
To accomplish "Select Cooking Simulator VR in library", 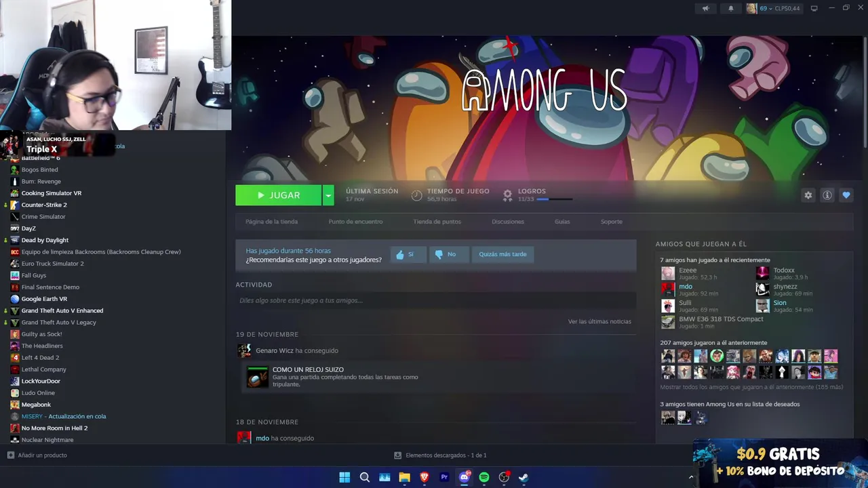I will [x=52, y=193].
